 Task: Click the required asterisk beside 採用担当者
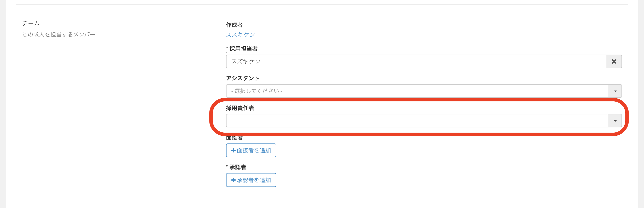(x=227, y=48)
